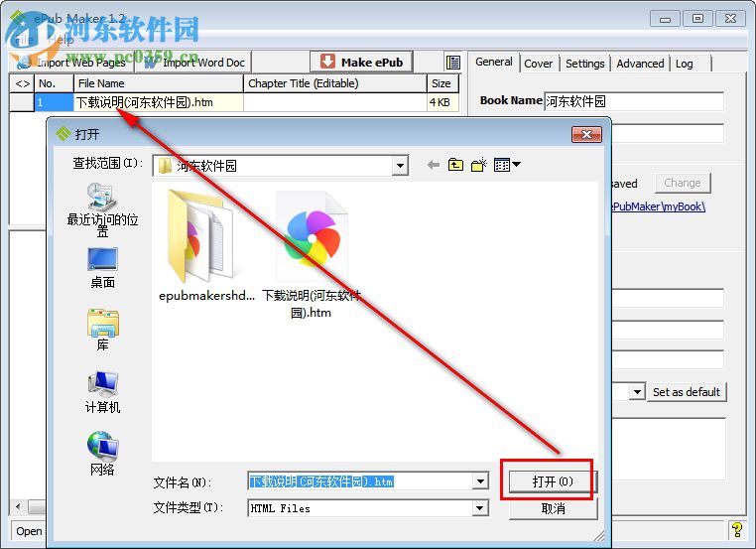Image resolution: width=756 pixels, height=549 pixels.
Task: Click the Make ePub button
Action: pos(361,63)
